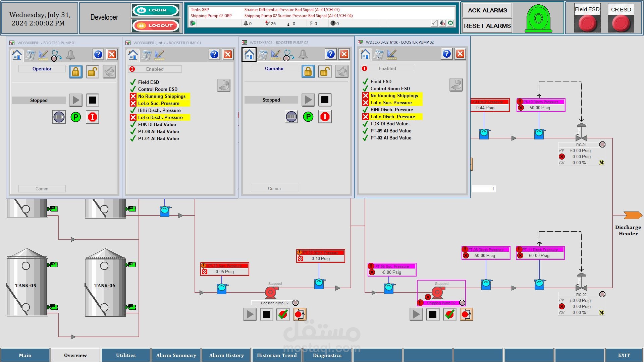This screenshot has height=362, width=644.
Task: Open Shipping Pump 02 faceplate via its circle indicator
Action: 462,303
